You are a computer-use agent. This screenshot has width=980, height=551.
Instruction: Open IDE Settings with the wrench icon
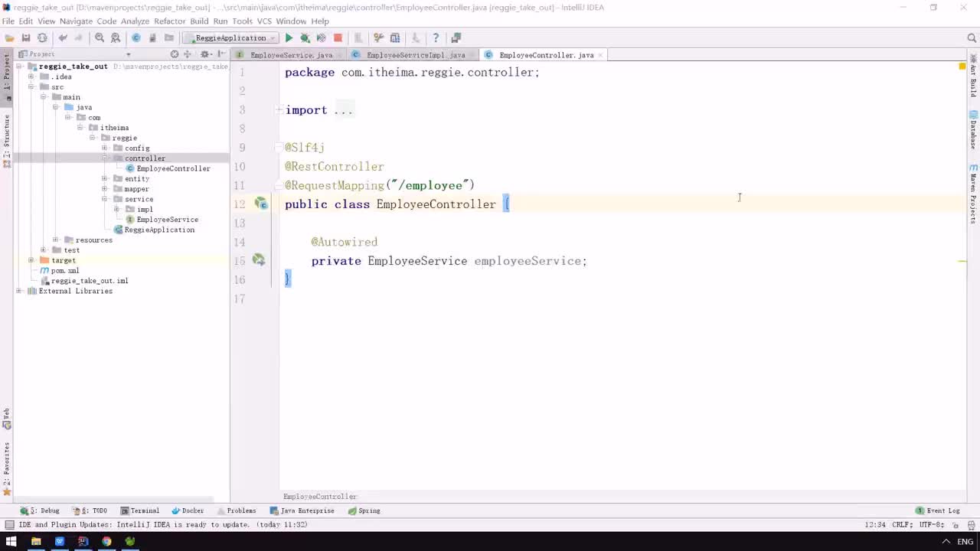click(378, 37)
